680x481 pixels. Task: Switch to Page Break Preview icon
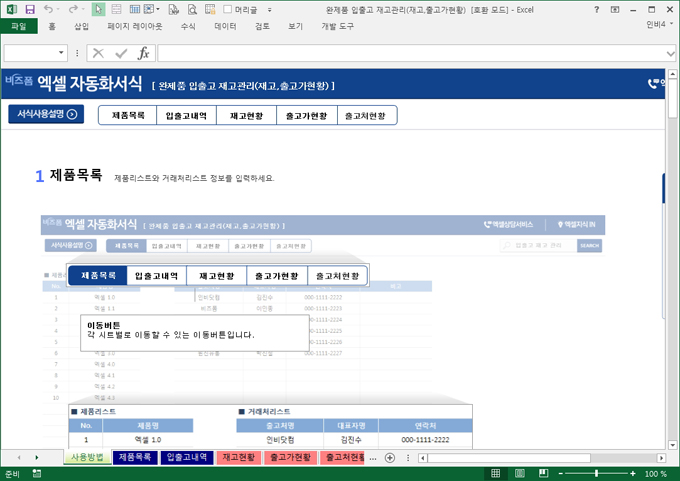click(543, 473)
